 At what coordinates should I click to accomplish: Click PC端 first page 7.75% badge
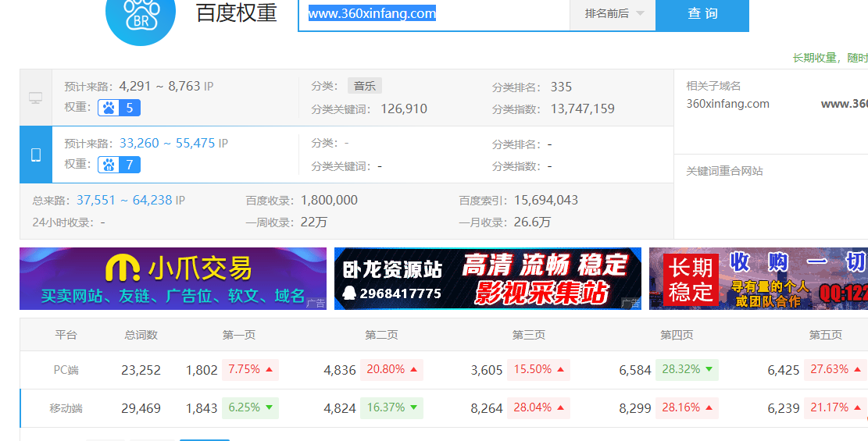250,370
